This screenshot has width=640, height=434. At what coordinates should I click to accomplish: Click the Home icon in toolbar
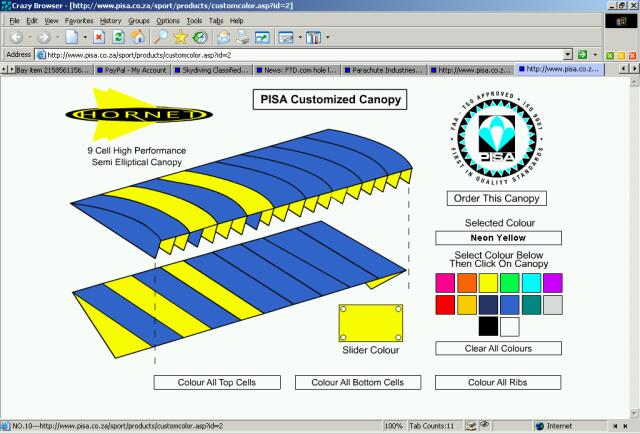(x=138, y=38)
